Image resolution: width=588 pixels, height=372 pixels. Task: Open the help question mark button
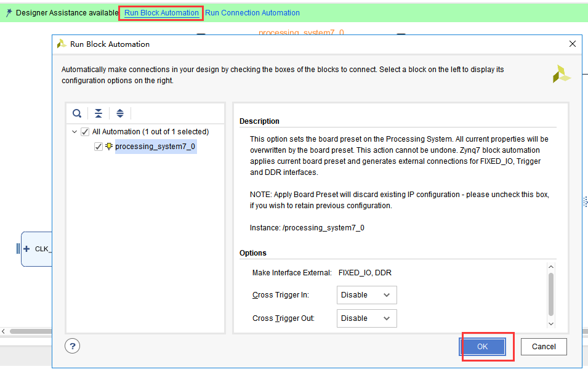pyautogui.click(x=73, y=346)
